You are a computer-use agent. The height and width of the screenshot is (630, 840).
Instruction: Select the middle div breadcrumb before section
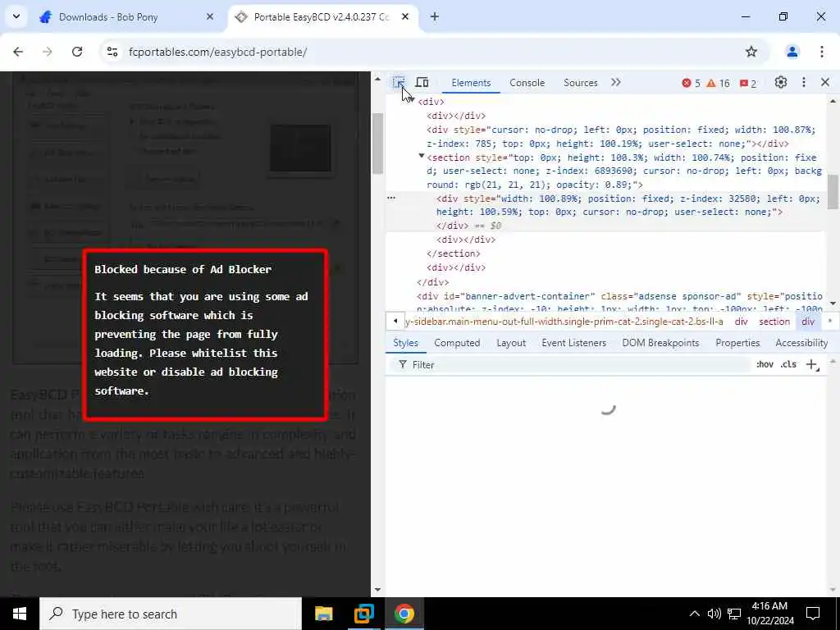(741, 322)
